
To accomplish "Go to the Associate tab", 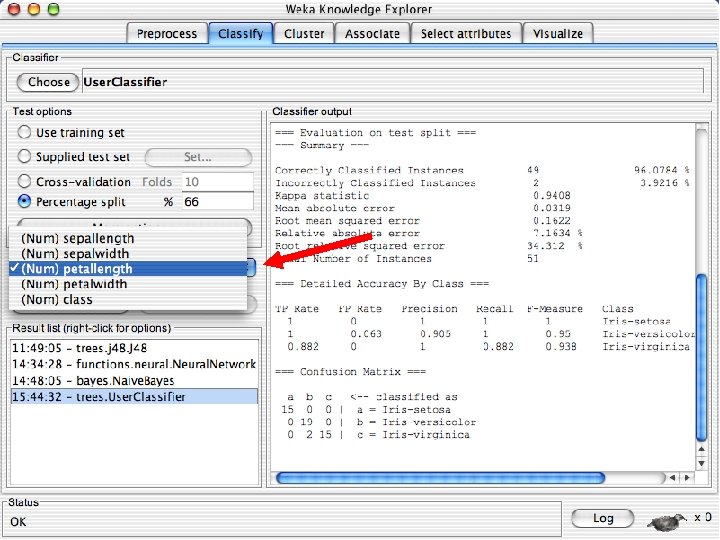I will pyautogui.click(x=372, y=34).
